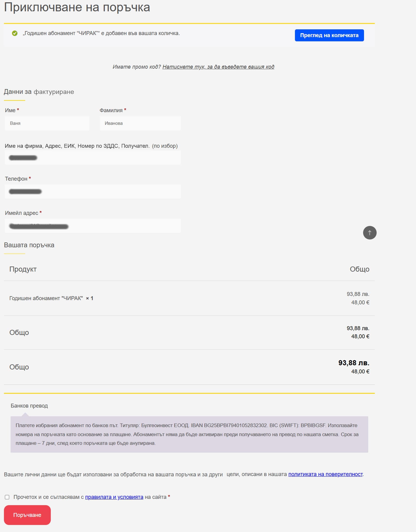Click the bold 93,88 лв. order total

[353, 363]
